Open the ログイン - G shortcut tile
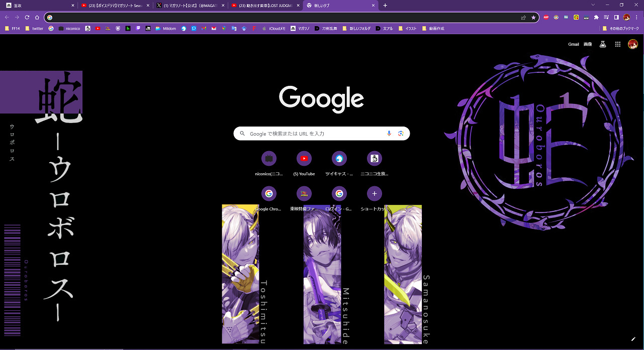 (x=339, y=198)
